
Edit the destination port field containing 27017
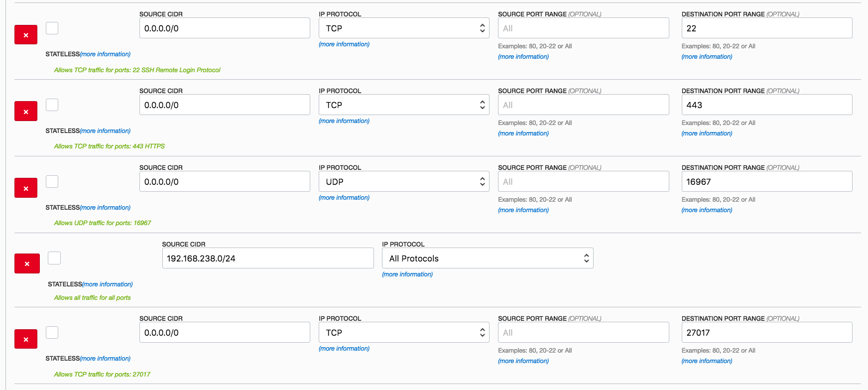[766, 333]
